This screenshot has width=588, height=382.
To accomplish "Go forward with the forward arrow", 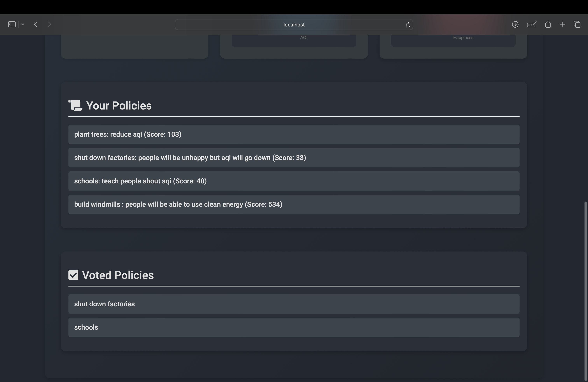I will pyautogui.click(x=49, y=24).
